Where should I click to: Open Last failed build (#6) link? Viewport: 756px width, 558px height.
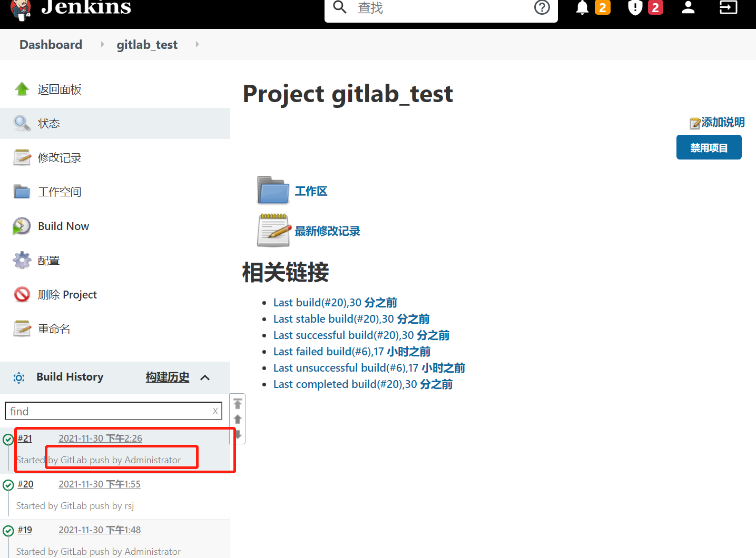(352, 351)
